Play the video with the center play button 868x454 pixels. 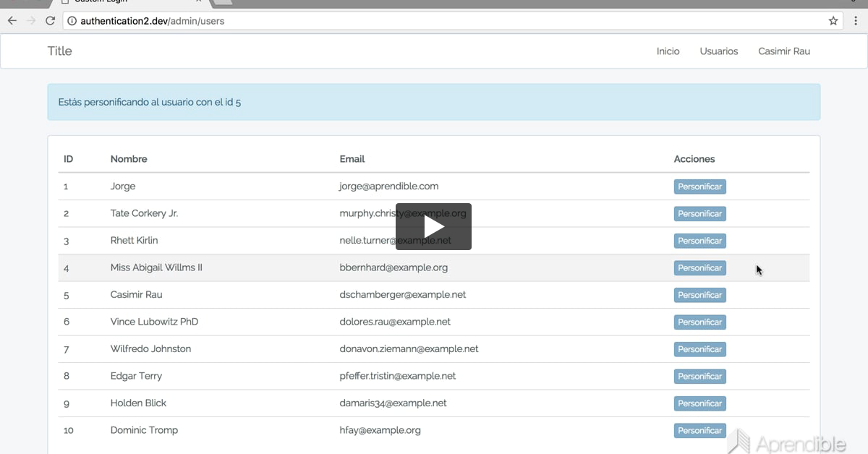[433, 227]
